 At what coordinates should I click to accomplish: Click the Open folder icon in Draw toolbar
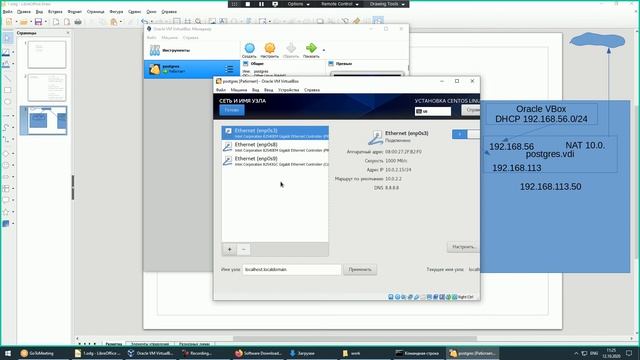[x=24, y=22]
